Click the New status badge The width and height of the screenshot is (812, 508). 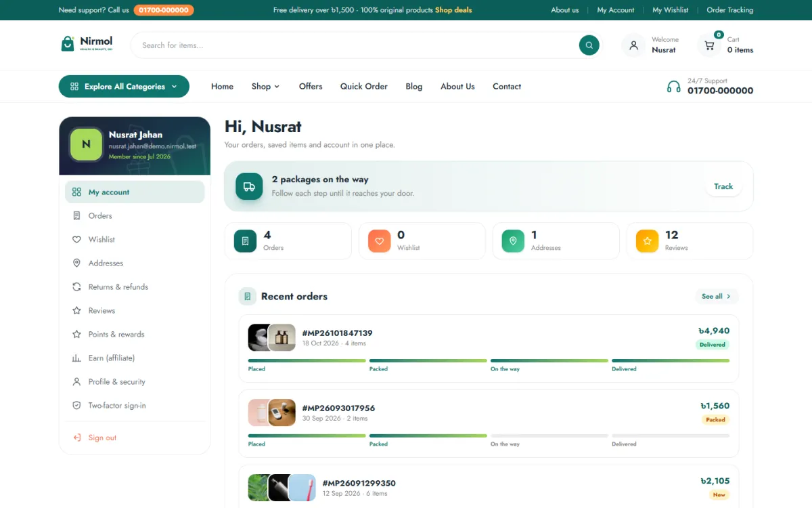[719, 495]
